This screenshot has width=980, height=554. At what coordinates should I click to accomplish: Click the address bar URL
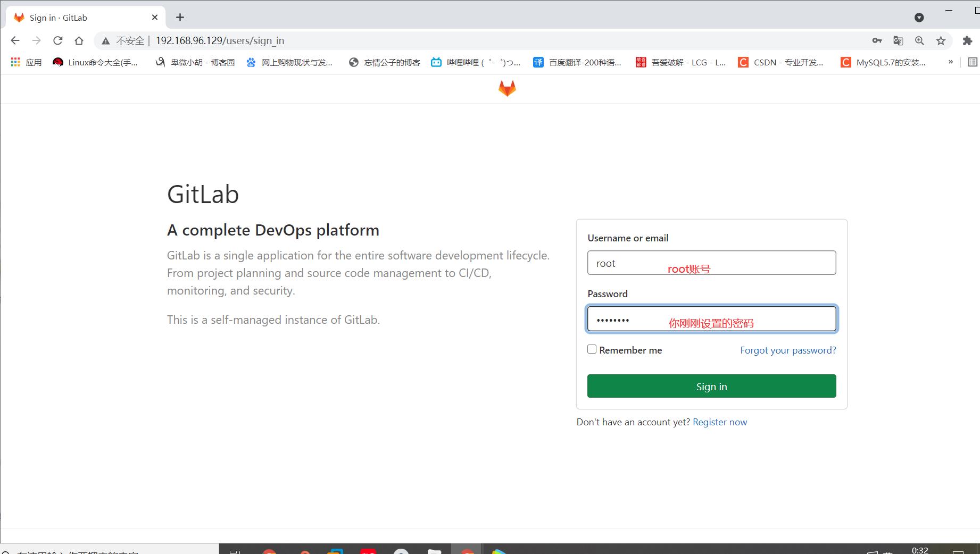click(x=220, y=40)
